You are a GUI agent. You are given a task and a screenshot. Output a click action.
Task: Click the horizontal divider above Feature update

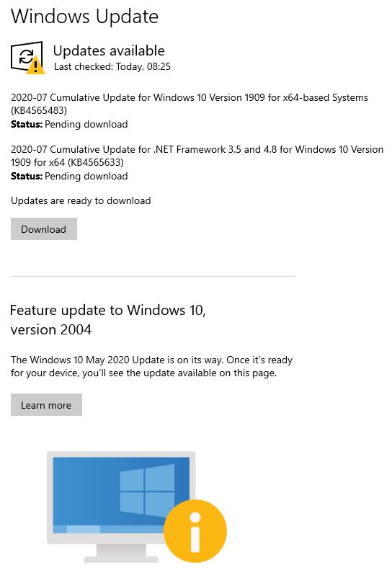[x=153, y=276]
